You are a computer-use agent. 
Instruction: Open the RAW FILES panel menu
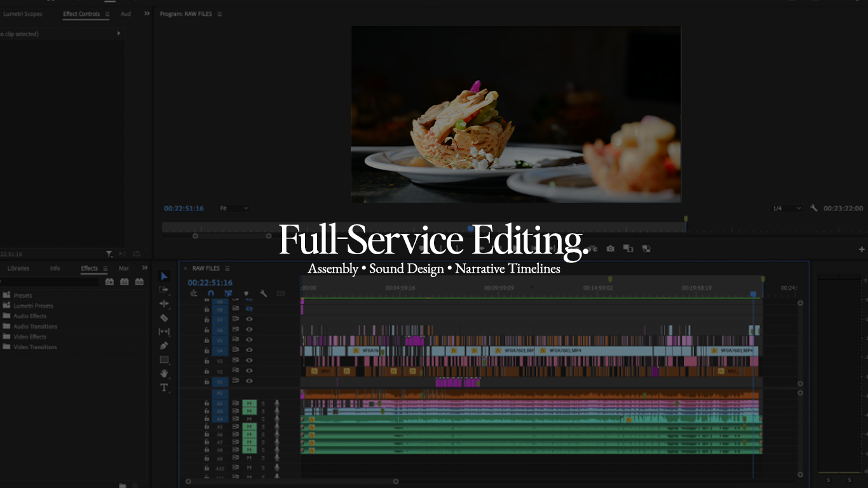coord(227,268)
